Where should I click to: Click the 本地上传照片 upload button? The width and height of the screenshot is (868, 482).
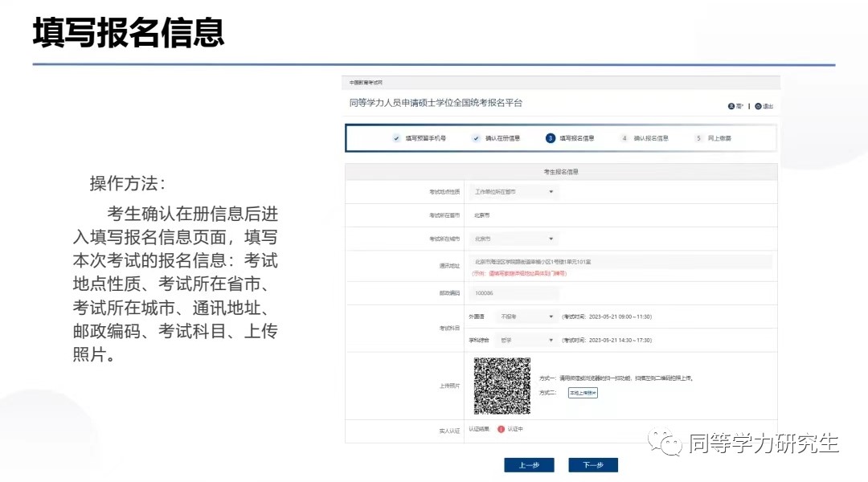click(583, 393)
